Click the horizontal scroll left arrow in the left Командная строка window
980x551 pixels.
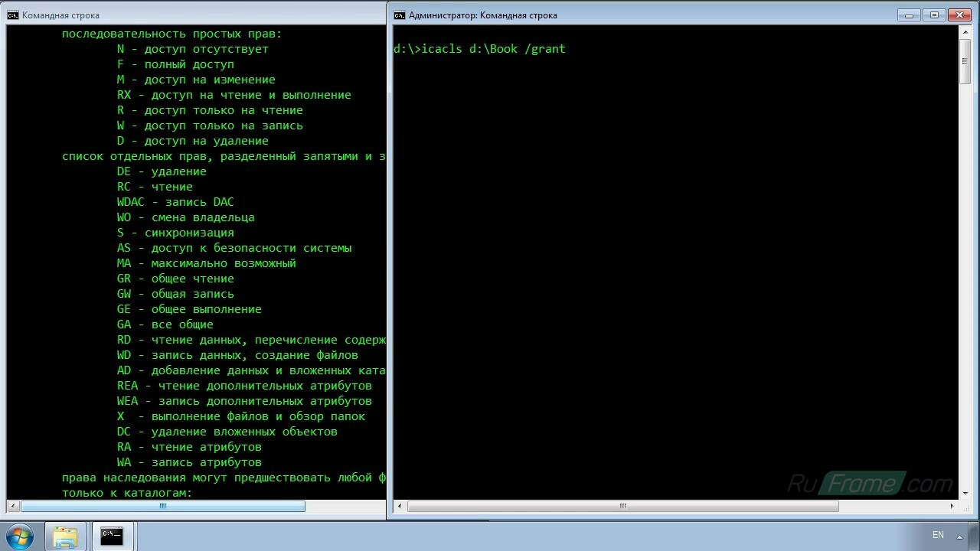13,506
